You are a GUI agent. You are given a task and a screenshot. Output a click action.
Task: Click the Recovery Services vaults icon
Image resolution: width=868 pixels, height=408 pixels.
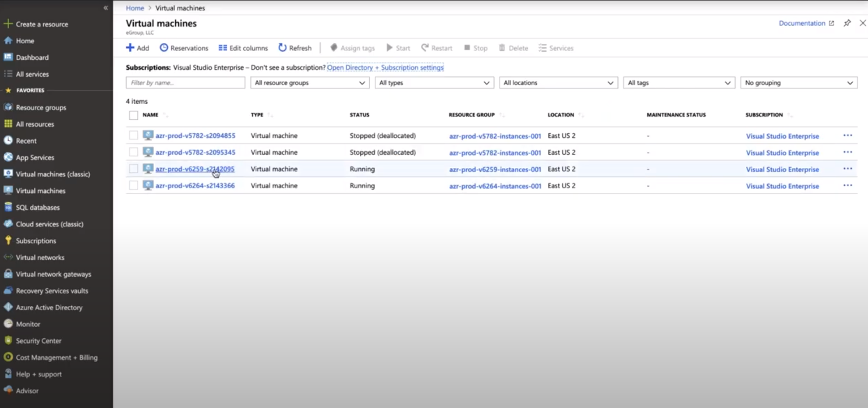8,290
